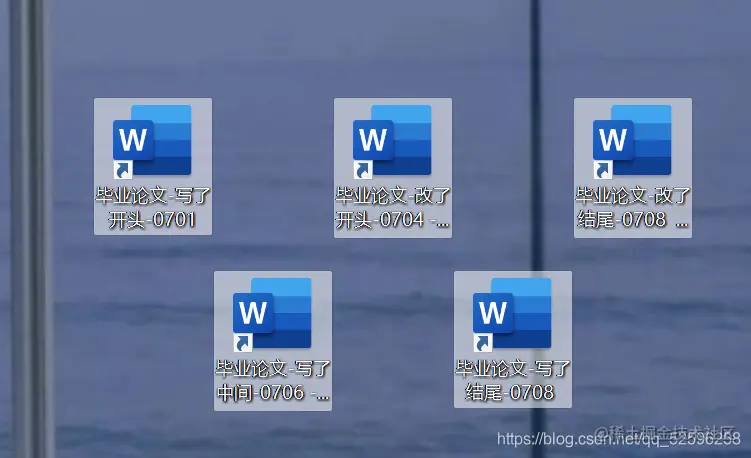Screen dimensions: 751x458
Task: Select Word icon for 毕业论文-写了结尾-0708
Action: [512, 314]
